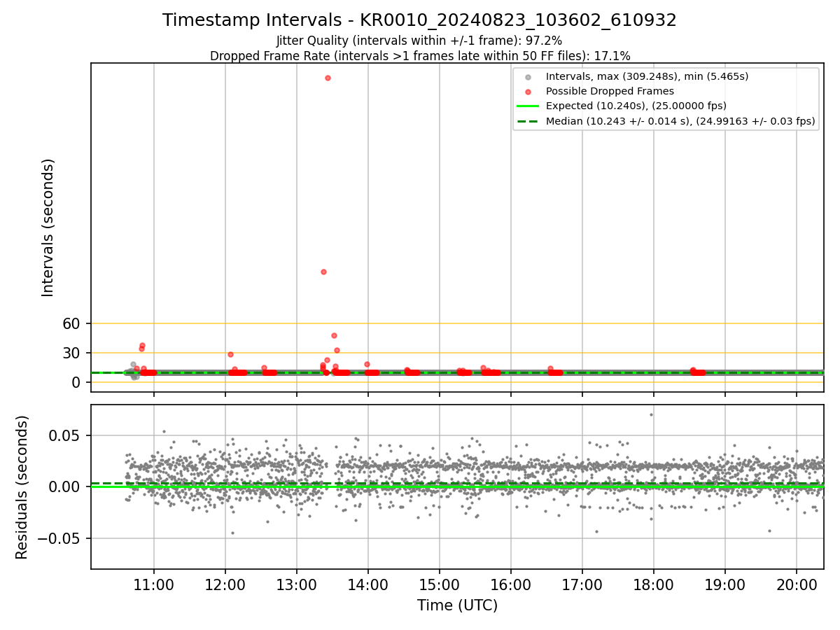Click legend entry "Expected (10.240s), (25.00000 fps)"

[636, 106]
